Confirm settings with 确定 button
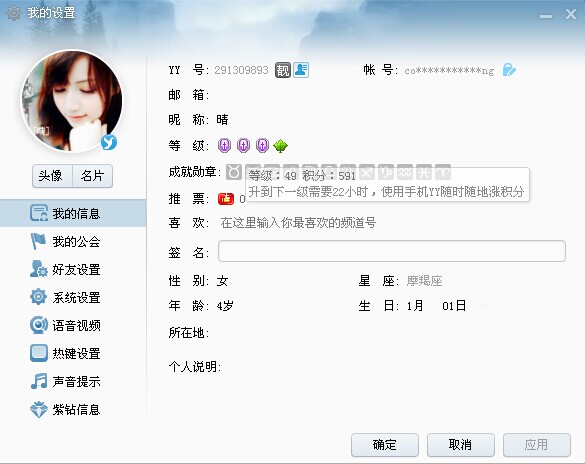 point(385,445)
